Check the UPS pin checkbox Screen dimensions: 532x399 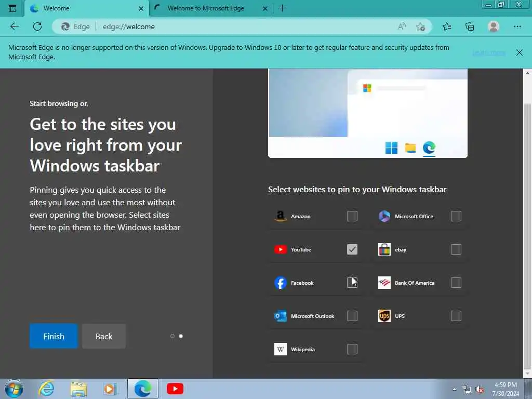pos(456,316)
